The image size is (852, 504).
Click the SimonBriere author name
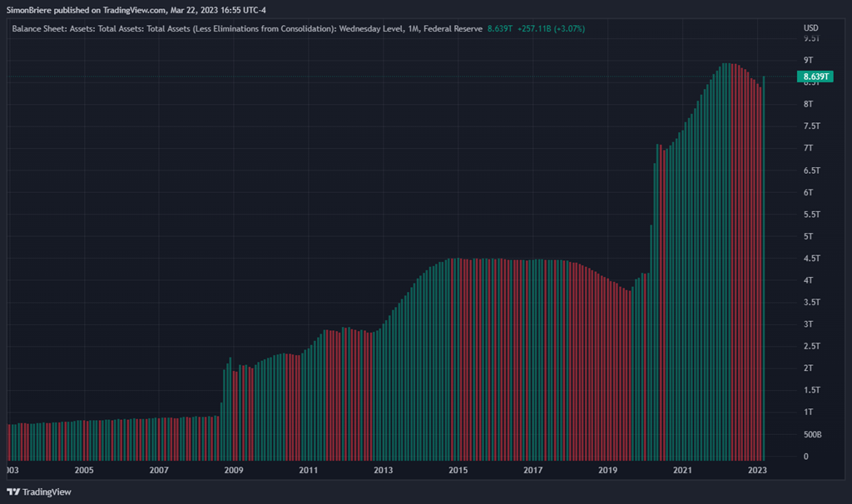click(x=31, y=8)
